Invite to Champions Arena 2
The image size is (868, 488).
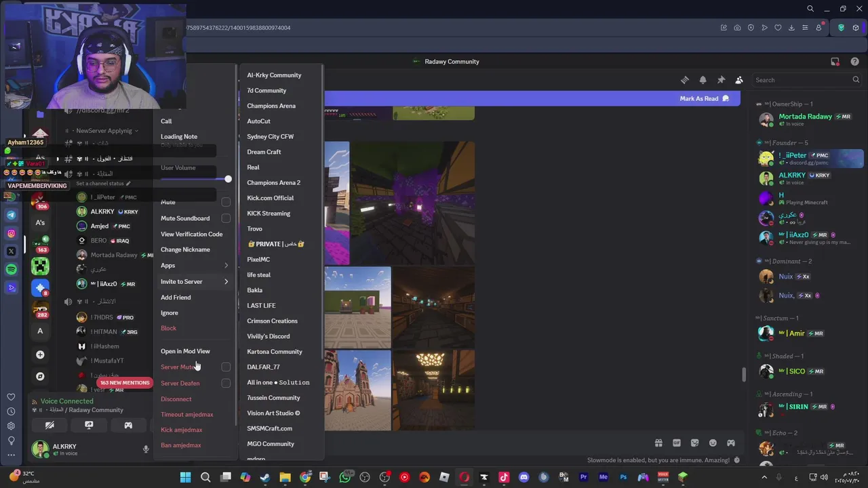(x=273, y=182)
